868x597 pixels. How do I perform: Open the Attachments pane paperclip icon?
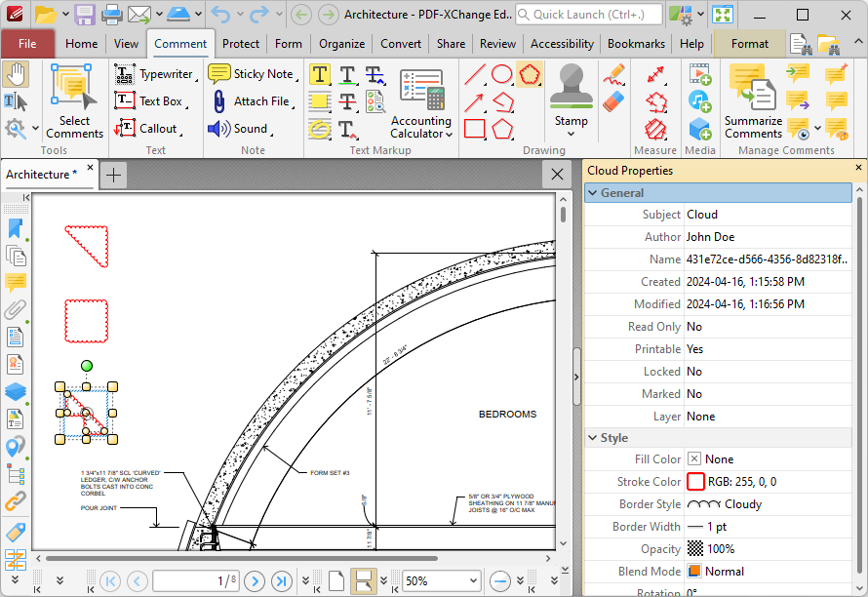pos(15,310)
